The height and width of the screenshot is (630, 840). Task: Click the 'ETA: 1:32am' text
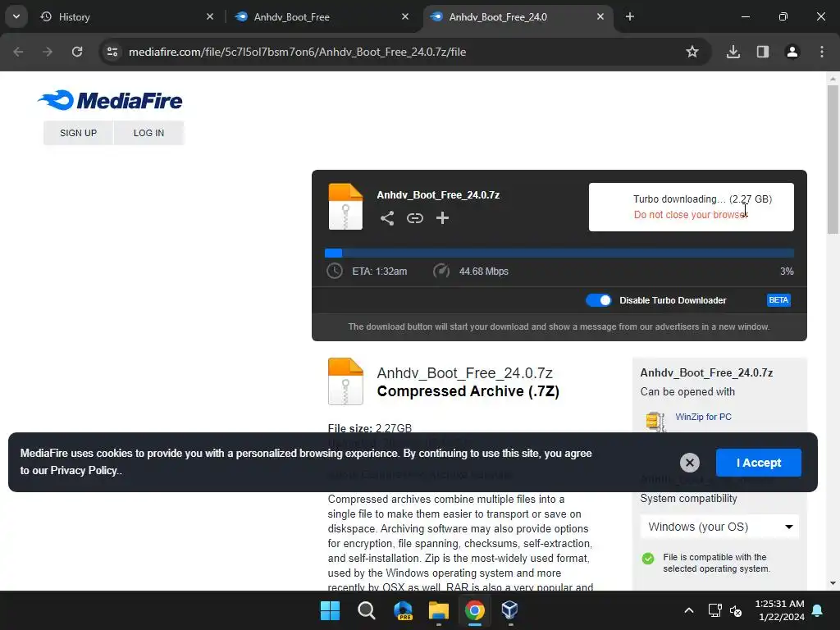(379, 272)
